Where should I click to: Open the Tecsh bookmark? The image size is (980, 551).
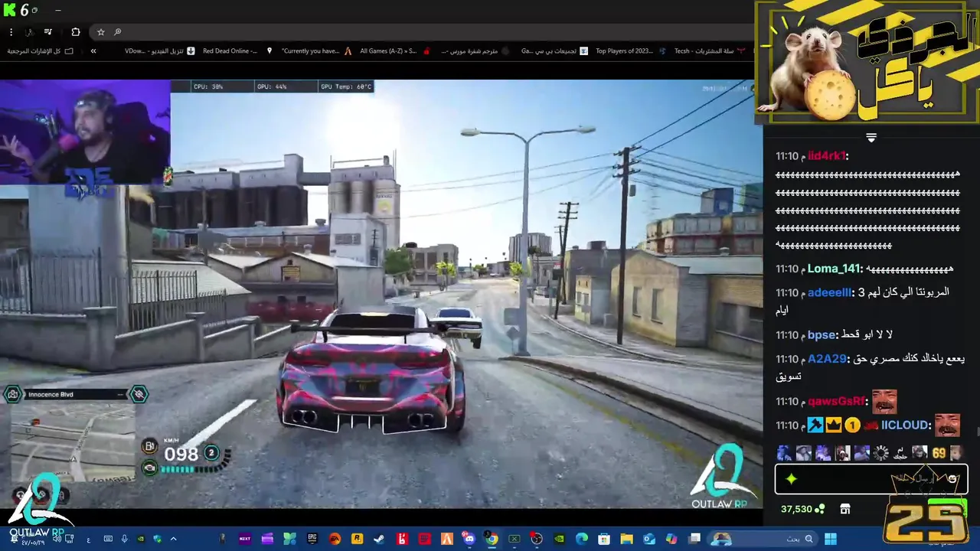pyautogui.click(x=708, y=51)
